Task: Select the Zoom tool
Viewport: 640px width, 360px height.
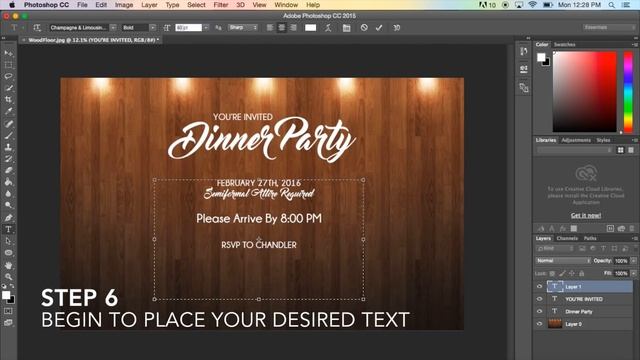Action: pos(8,277)
